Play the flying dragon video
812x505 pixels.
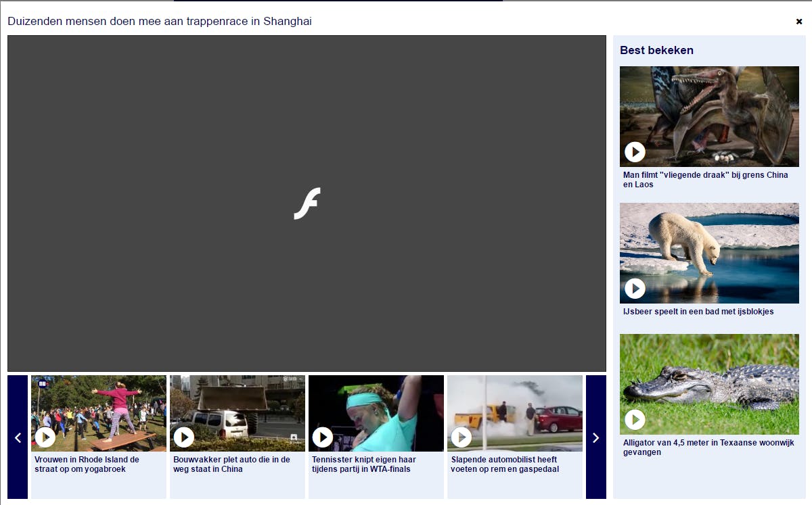pyautogui.click(x=635, y=152)
